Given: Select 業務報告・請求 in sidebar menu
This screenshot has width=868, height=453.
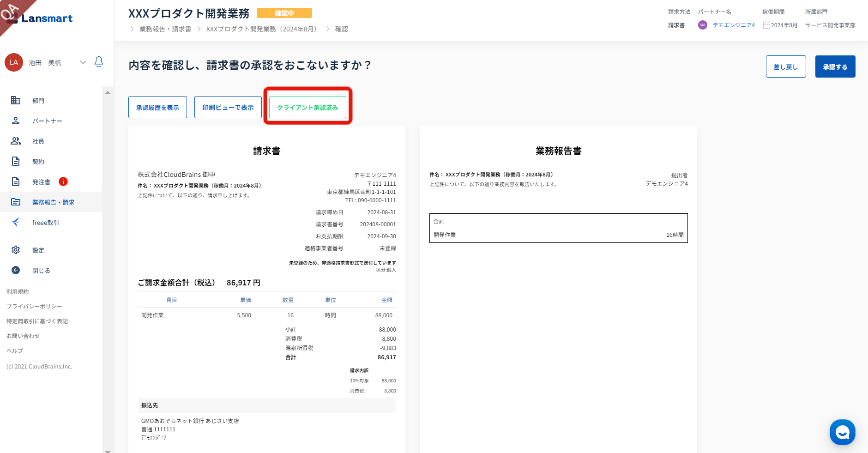Looking at the screenshot, I should [53, 202].
